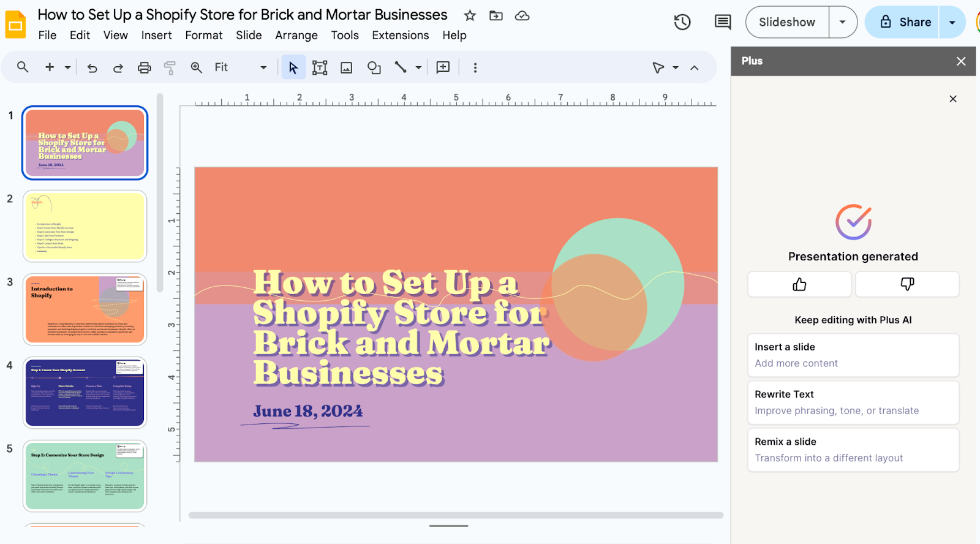Open new slide layout dropdown arrow
Image resolution: width=980 pixels, height=544 pixels.
click(67, 67)
